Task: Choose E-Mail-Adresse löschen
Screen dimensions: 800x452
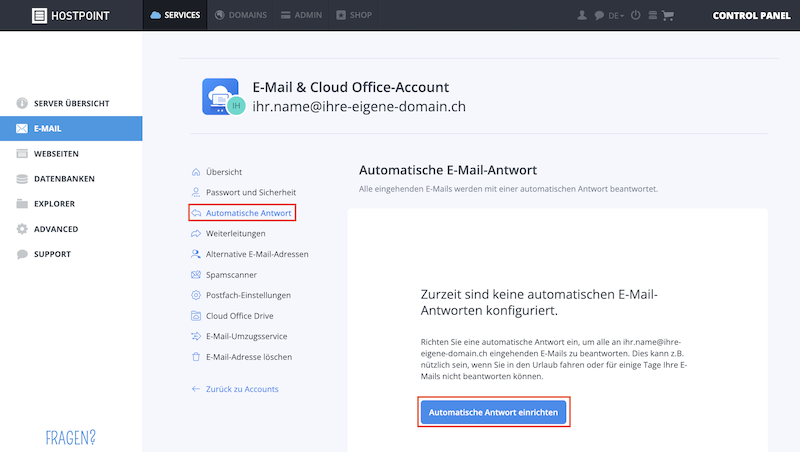Action: click(249, 357)
